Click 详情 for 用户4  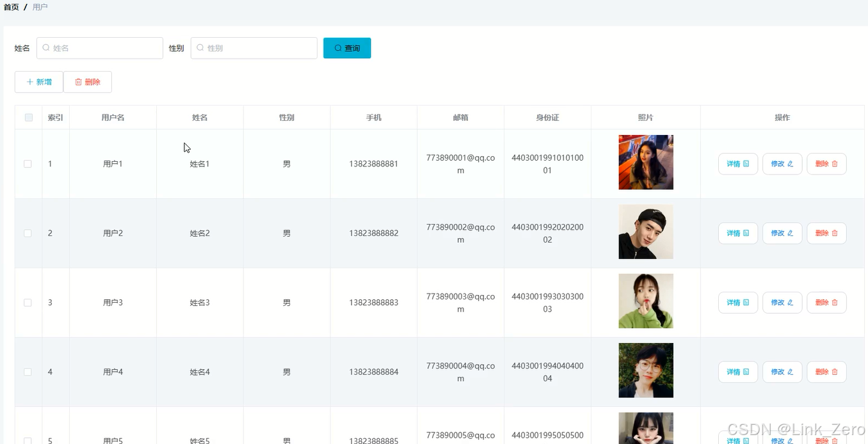pos(737,372)
